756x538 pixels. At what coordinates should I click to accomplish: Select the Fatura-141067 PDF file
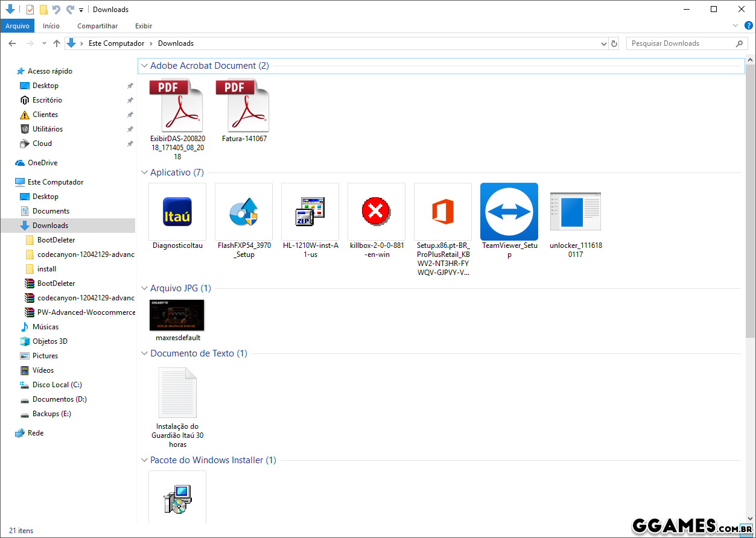click(x=244, y=106)
